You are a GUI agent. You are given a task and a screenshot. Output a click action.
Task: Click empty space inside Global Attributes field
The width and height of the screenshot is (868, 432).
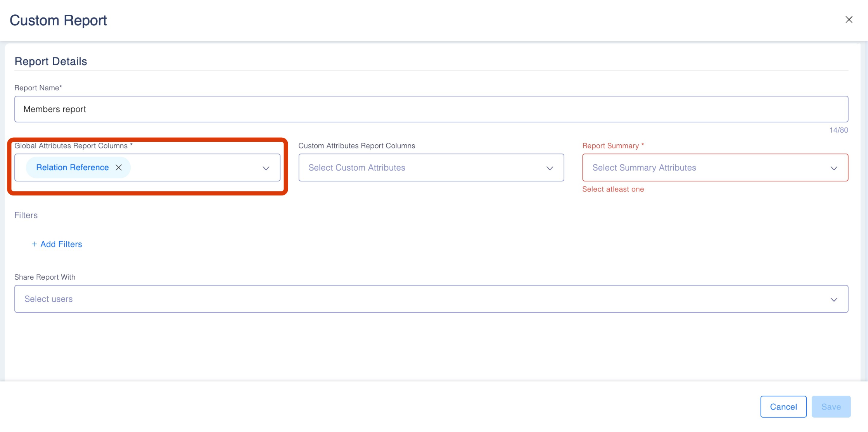coord(194,168)
